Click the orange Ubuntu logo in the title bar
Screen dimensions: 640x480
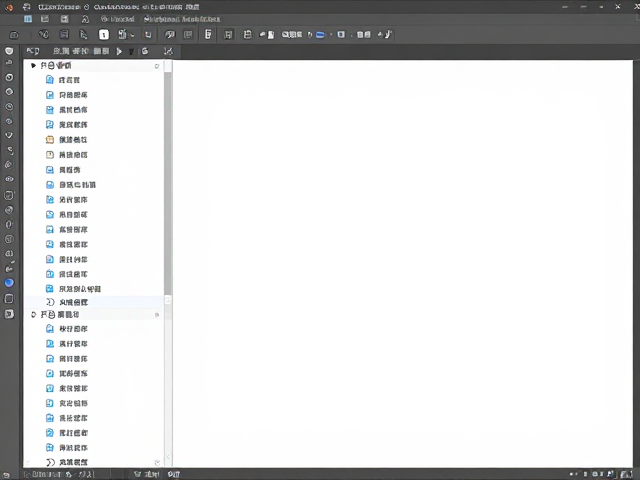[x=9, y=7]
